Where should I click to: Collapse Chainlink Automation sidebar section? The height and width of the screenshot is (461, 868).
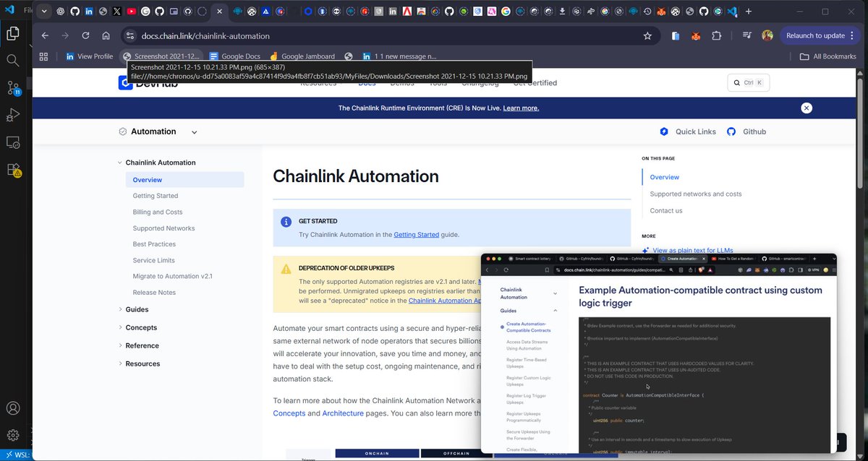[x=120, y=163]
